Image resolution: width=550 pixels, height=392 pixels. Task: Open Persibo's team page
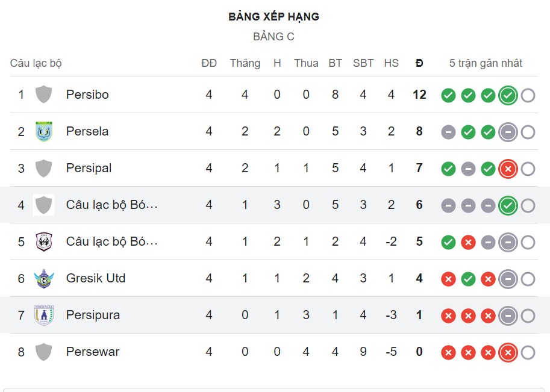point(87,95)
